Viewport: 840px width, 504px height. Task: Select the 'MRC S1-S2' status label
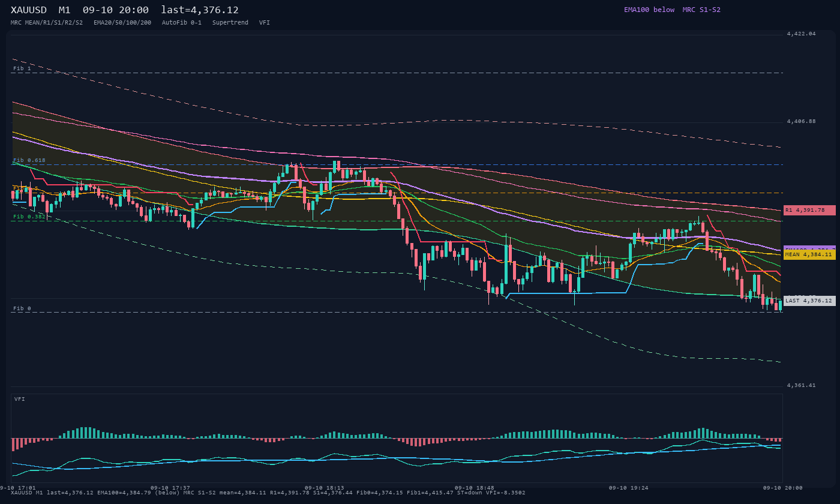point(701,10)
